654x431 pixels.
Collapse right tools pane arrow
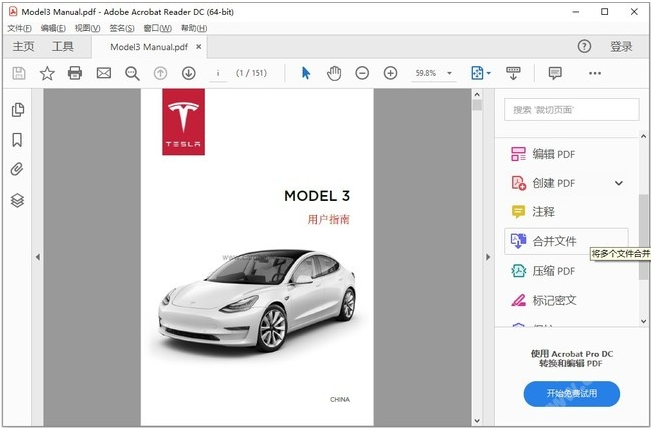tap(488, 257)
